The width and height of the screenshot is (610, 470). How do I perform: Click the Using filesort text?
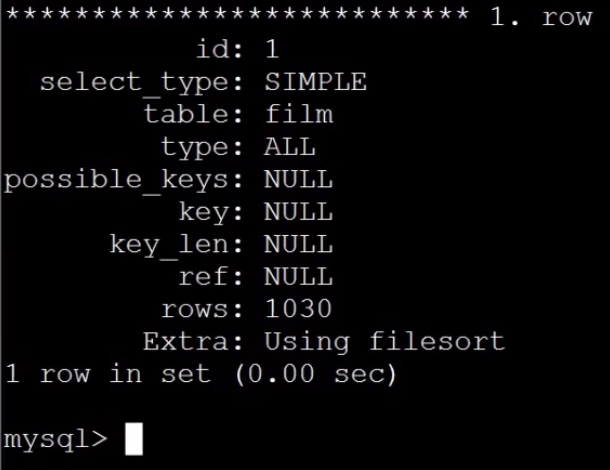tap(384, 342)
